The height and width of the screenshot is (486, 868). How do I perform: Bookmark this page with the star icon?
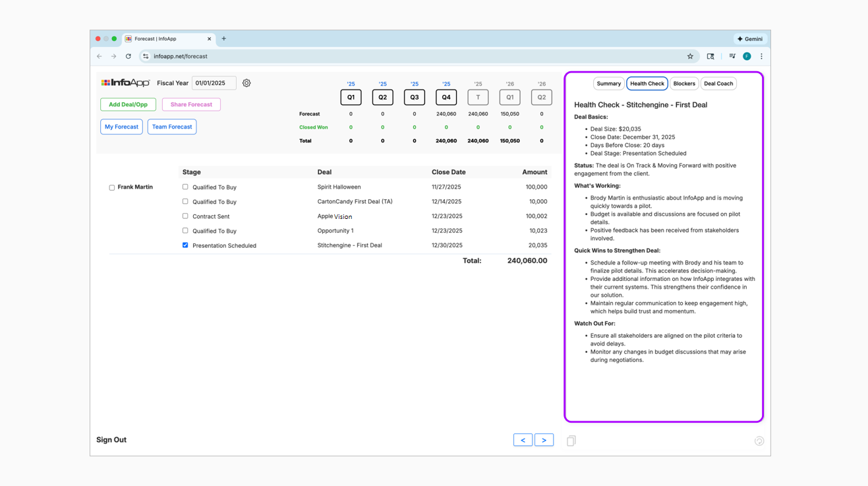pos(690,57)
